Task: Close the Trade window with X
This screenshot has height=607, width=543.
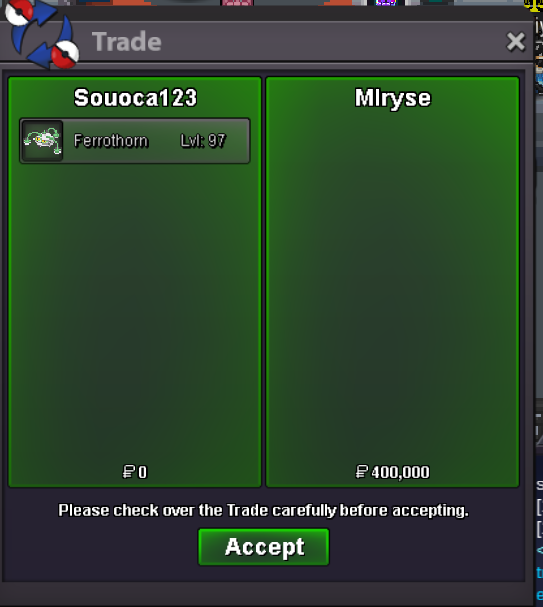Action: (x=516, y=42)
